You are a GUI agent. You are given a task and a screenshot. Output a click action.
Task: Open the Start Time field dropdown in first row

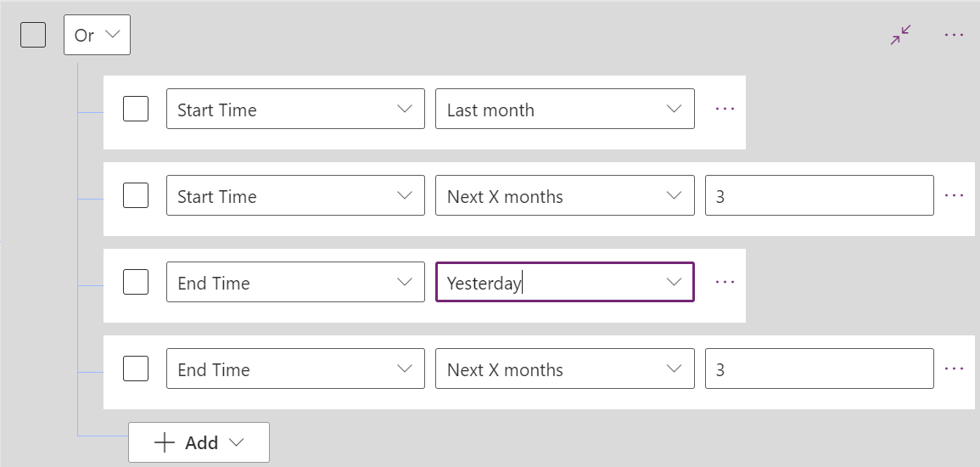pos(295,110)
